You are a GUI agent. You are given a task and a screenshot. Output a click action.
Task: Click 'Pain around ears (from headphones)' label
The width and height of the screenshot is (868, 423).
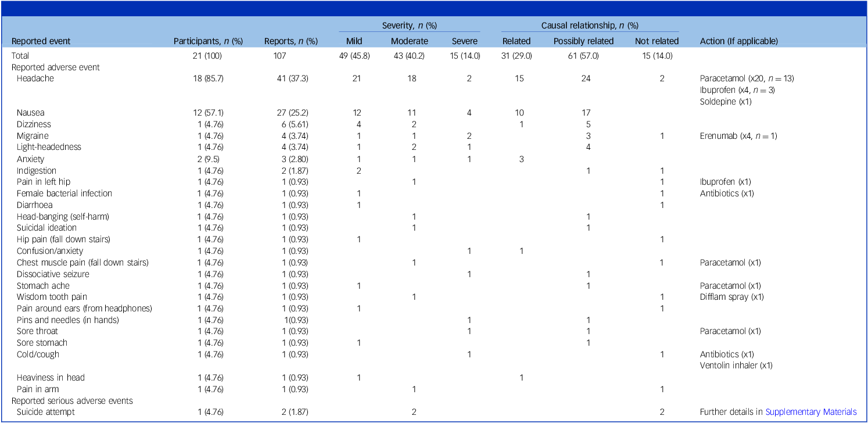click(x=84, y=309)
